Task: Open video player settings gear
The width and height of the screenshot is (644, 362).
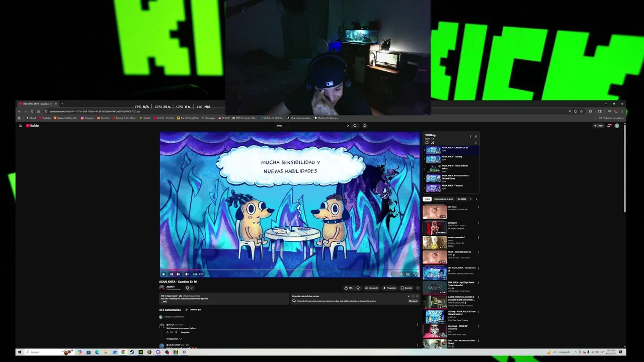Action: click(401, 274)
